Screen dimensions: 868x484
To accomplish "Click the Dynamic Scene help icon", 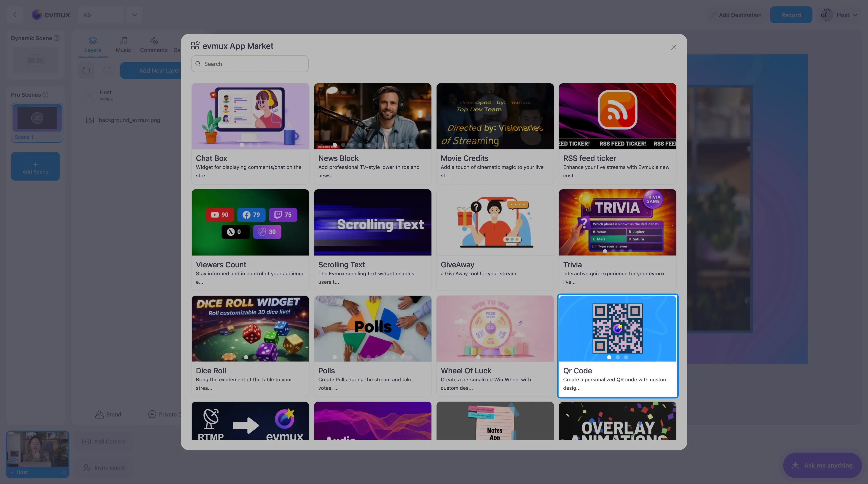I will click(x=57, y=38).
